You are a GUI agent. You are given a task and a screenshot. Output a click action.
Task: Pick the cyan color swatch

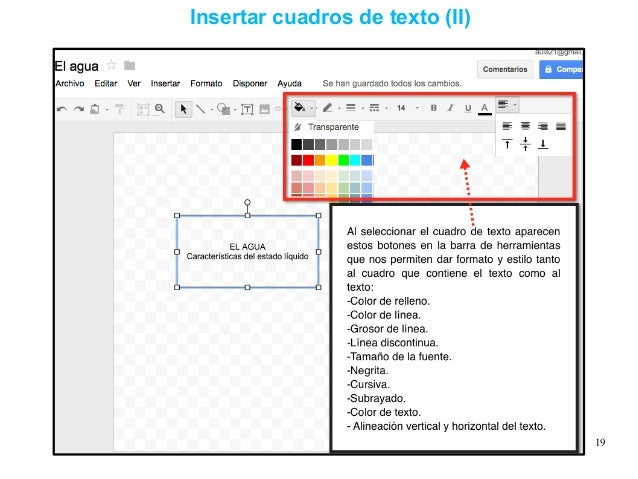point(355,160)
